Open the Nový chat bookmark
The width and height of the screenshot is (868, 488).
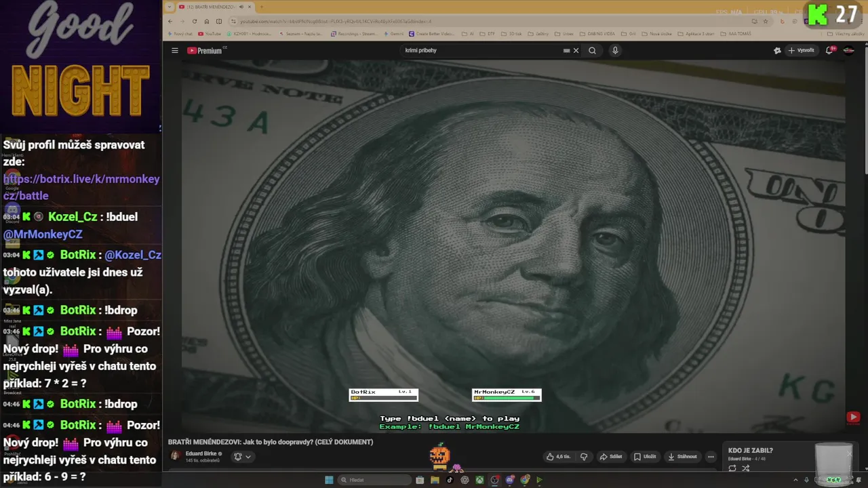click(x=180, y=33)
